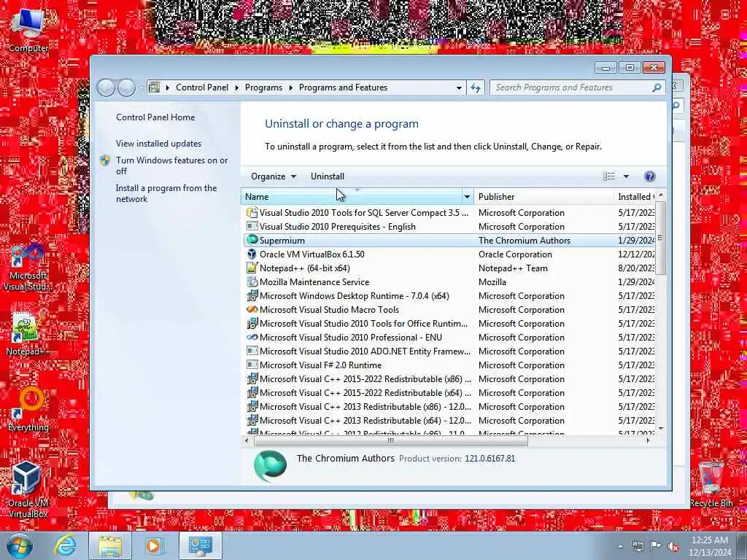Viewport: 747px width, 560px height.
Task: Select Visual Studio 2010 ADO.NET Entity Framework row
Action: [x=365, y=351]
